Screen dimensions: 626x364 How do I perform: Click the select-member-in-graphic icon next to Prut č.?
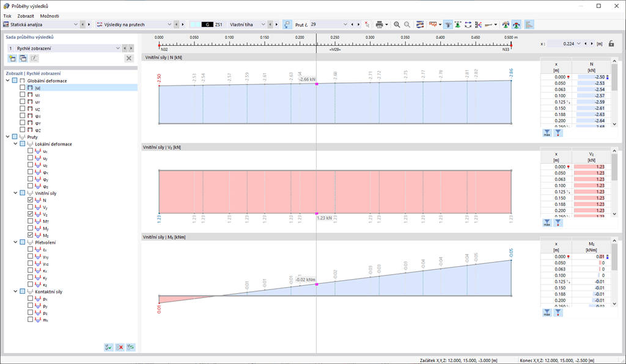(x=287, y=24)
